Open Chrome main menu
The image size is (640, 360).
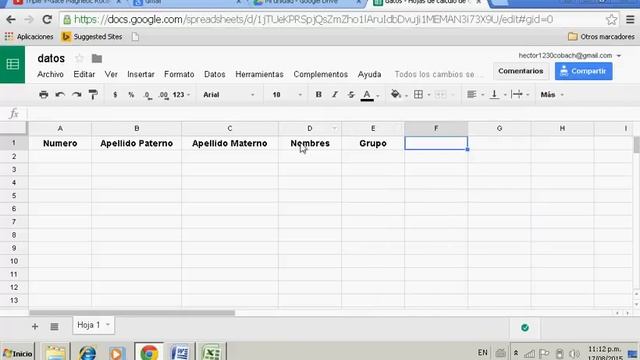click(x=630, y=19)
